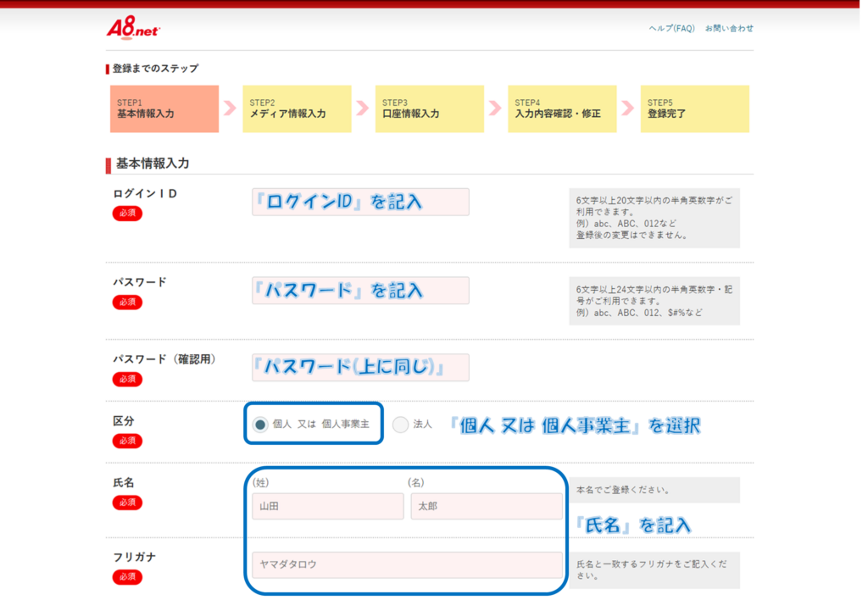The height and width of the screenshot is (600, 868).
Task: Click the 必須 badge under ログインID
Action: click(x=127, y=214)
